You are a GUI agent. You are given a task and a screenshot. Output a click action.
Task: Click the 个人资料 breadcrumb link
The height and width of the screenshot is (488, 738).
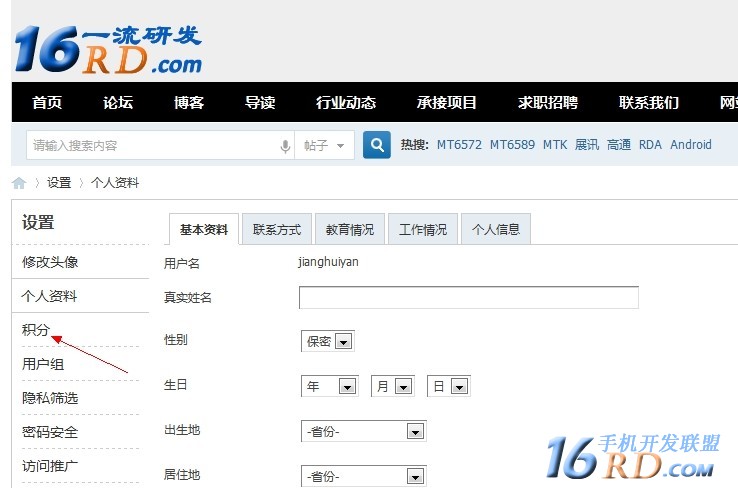pyautogui.click(x=115, y=183)
